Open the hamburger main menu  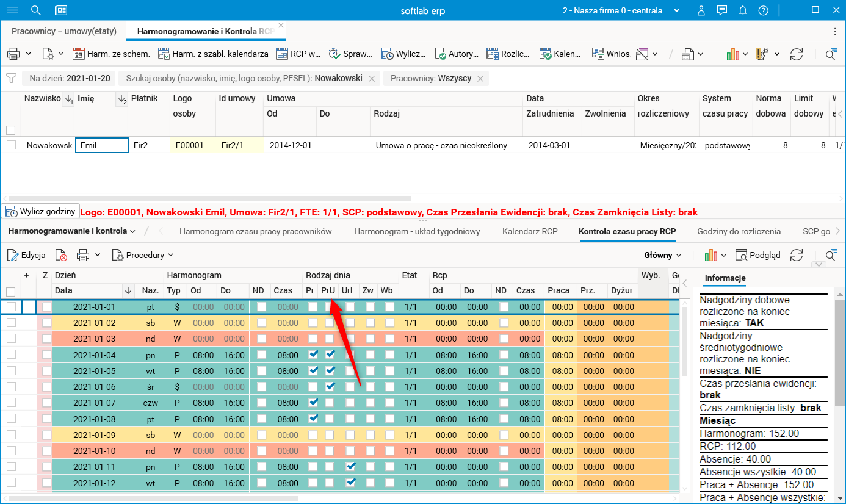pyautogui.click(x=12, y=10)
